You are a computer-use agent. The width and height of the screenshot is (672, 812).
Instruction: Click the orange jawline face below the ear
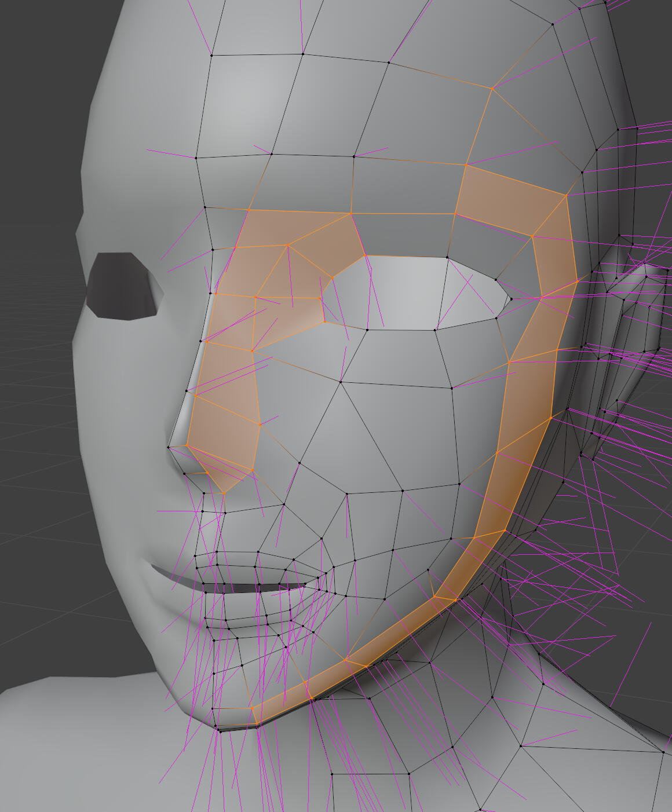pos(498,492)
